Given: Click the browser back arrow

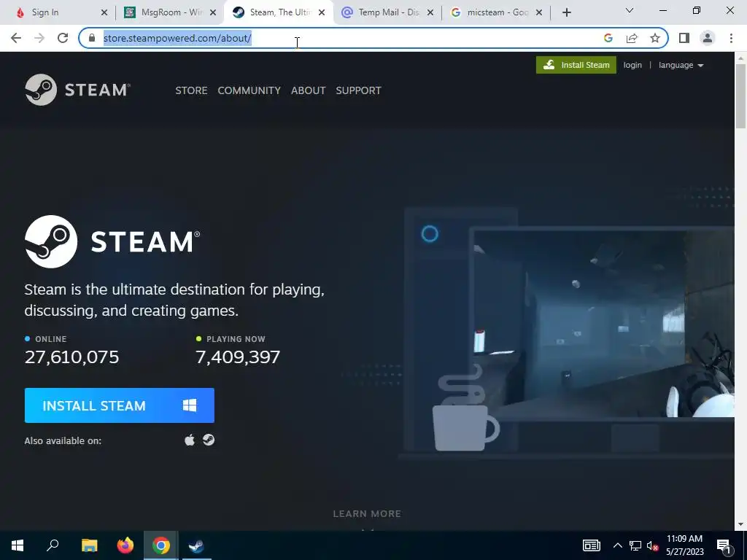Looking at the screenshot, I should pyautogui.click(x=16, y=38).
